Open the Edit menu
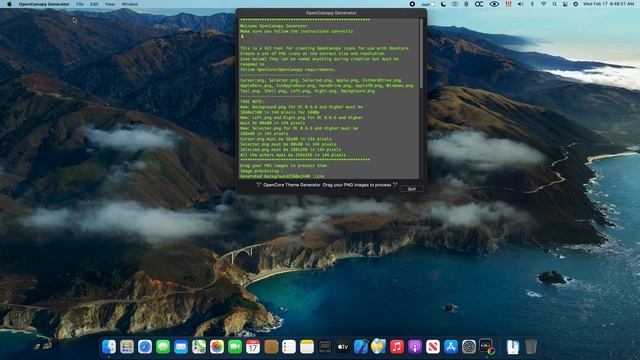Viewport: 640px width, 360px height. pyautogui.click(x=94, y=4)
